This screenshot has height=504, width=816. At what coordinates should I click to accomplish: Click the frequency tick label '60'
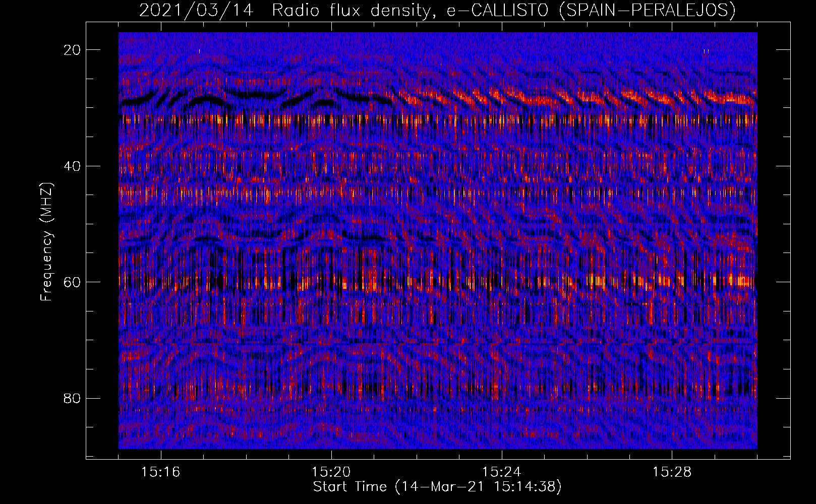point(73,282)
